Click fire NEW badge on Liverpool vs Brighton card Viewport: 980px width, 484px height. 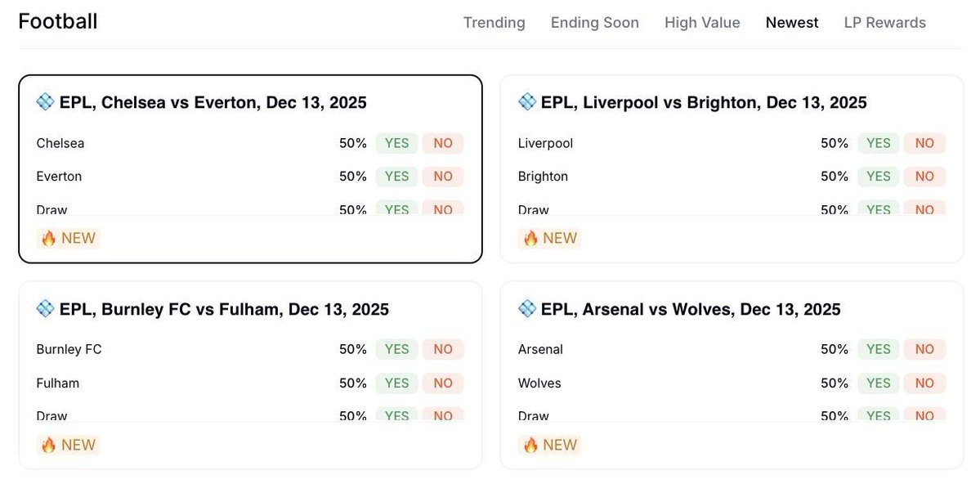(550, 238)
